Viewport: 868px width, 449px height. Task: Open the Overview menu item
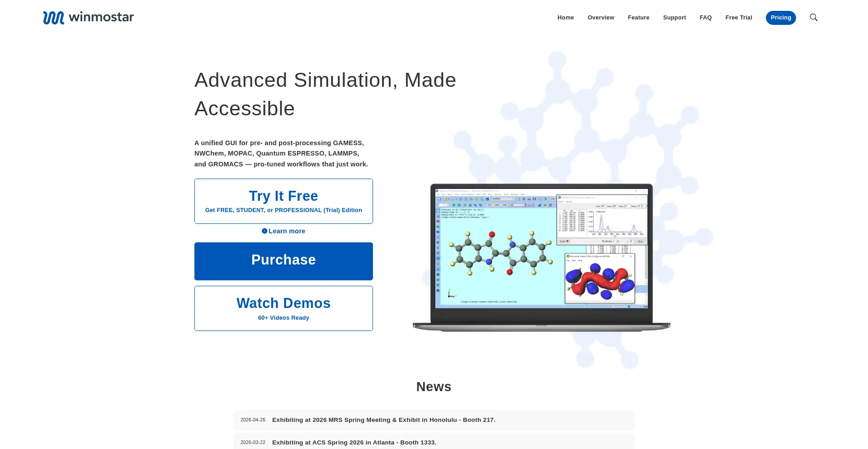[x=601, y=18]
